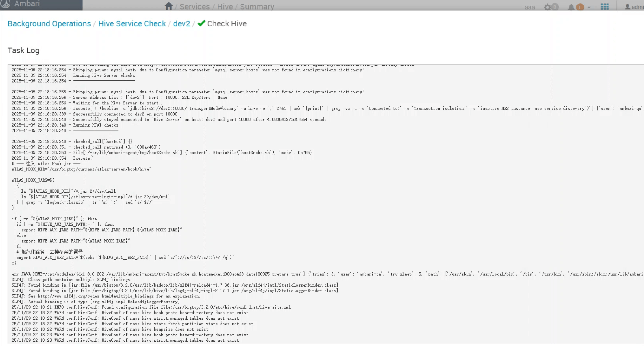The width and height of the screenshot is (644, 346).
Task: Open background operations gear icon
Action: (x=547, y=7)
